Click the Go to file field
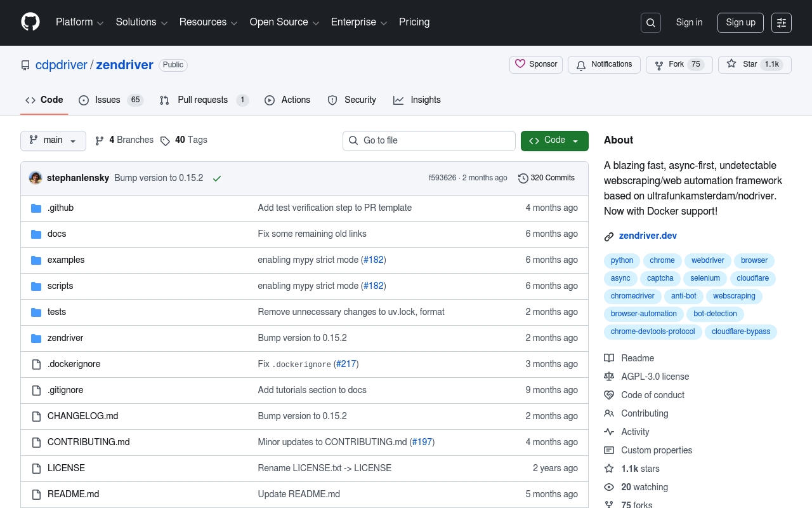Image resolution: width=812 pixels, height=508 pixels. [x=429, y=141]
